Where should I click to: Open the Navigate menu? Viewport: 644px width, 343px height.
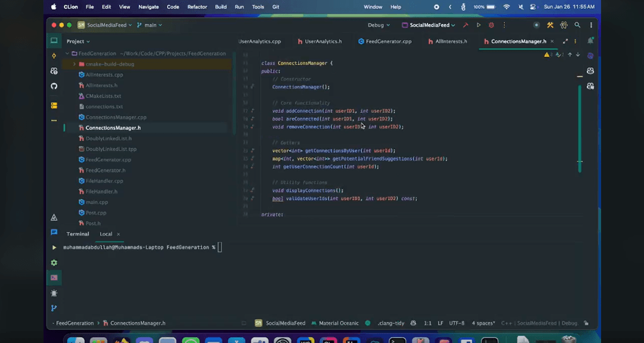click(148, 7)
